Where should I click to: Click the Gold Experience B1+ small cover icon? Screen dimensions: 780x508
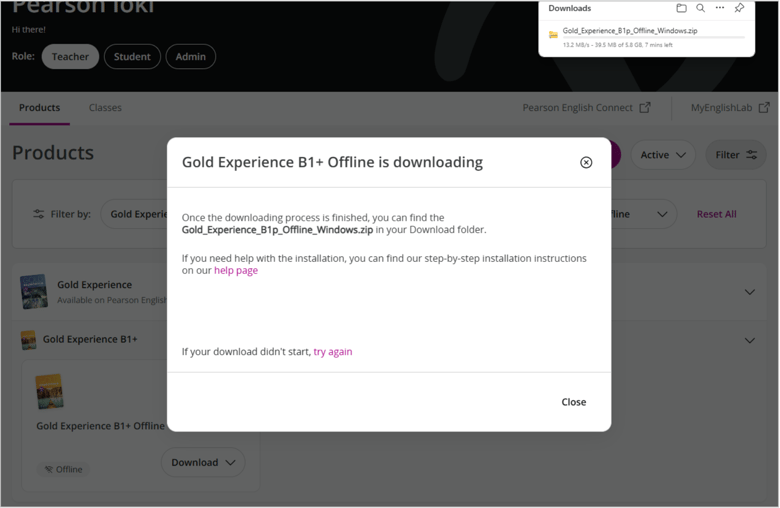click(28, 340)
